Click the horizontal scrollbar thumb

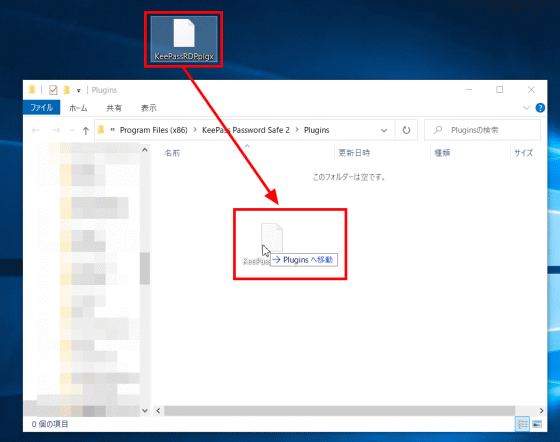tap(339, 411)
